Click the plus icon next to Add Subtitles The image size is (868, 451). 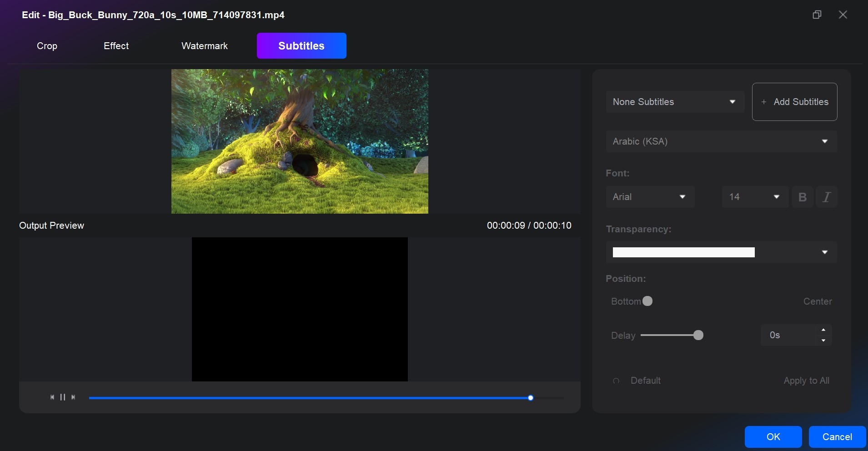[763, 101]
